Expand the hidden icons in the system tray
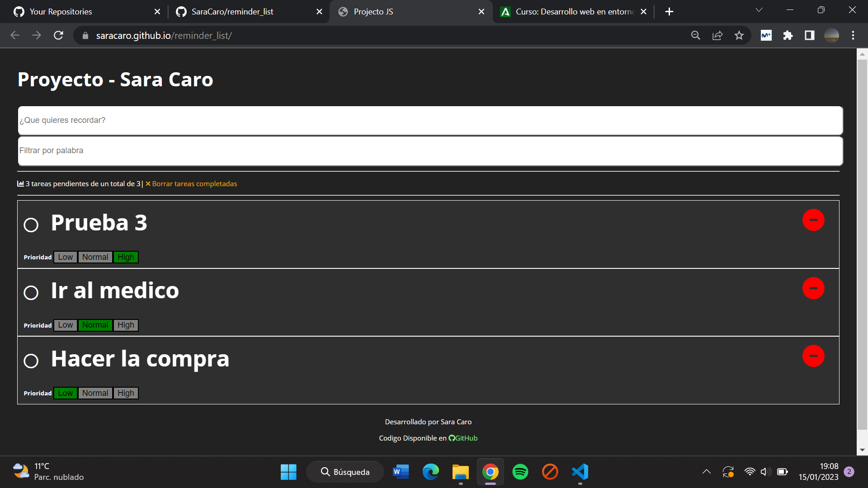 [707, 471]
